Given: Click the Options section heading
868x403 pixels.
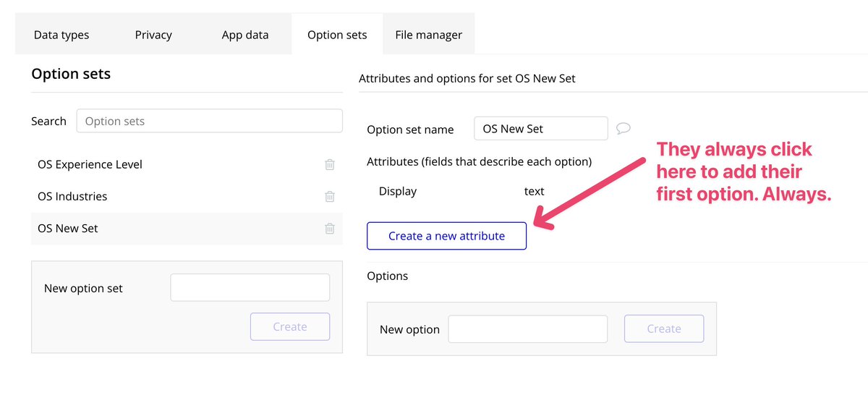Looking at the screenshot, I should coord(387,276).
